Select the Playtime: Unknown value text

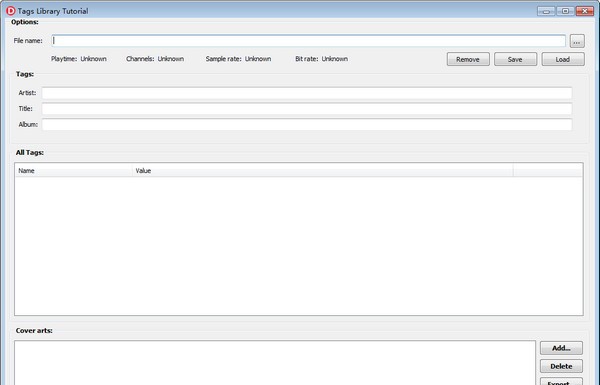pos(93,59)
